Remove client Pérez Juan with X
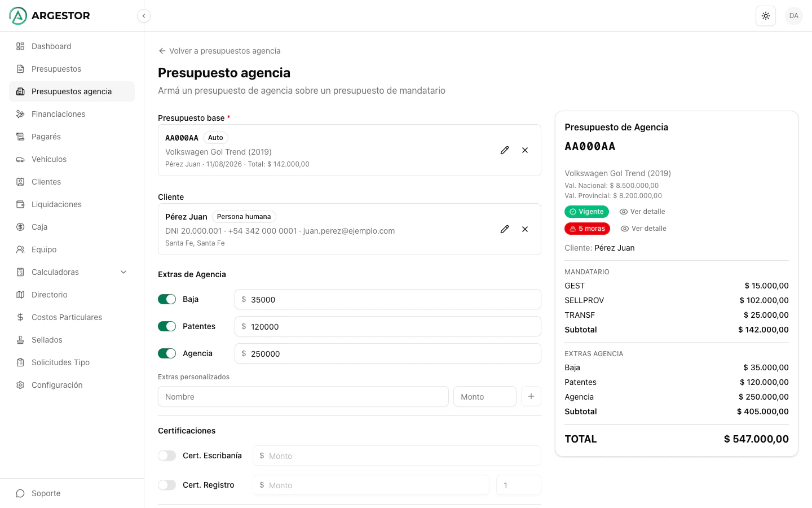The height and width of the screenshot is (508, 812). [x=525, y=229]
